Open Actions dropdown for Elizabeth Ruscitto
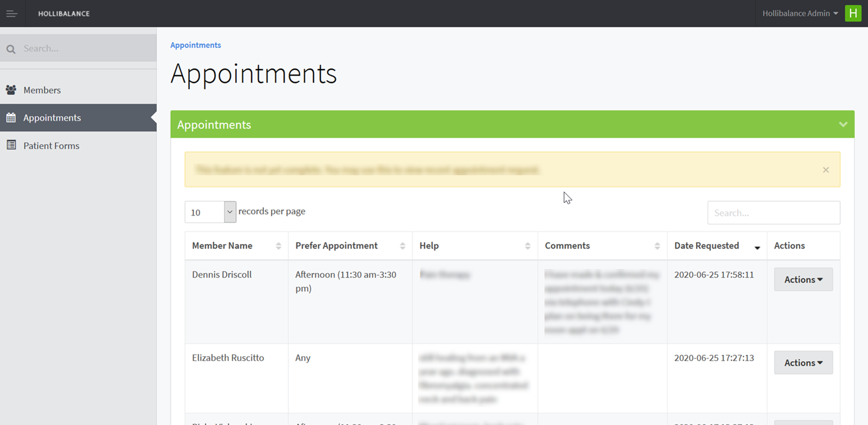868x425 pixels. (803, 363)
